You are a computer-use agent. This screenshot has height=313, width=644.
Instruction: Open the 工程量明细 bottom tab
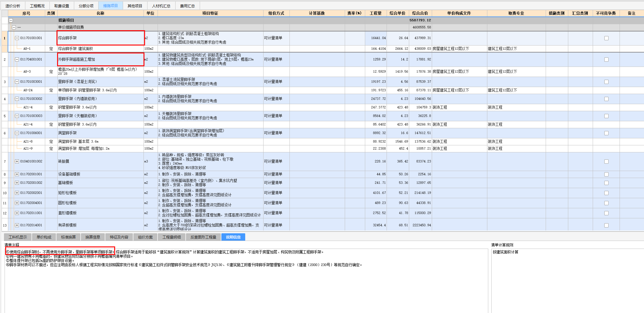pyautogui.click(x=172, y=237)
